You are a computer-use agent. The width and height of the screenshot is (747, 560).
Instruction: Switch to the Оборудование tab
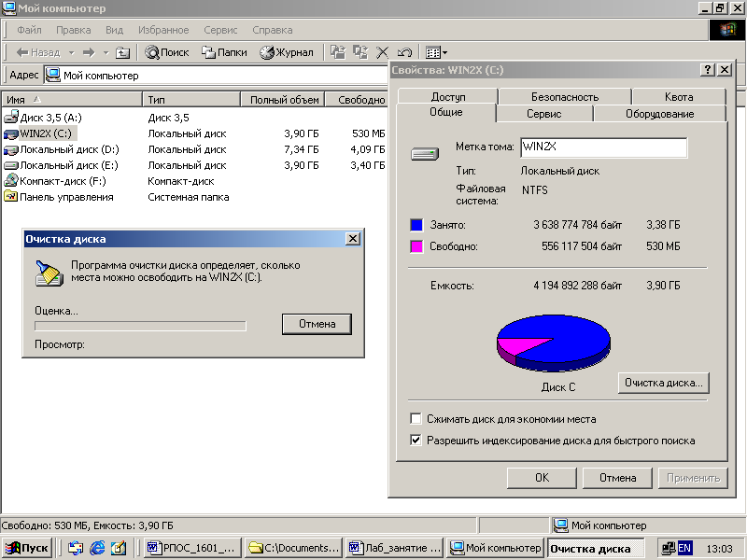660,114
